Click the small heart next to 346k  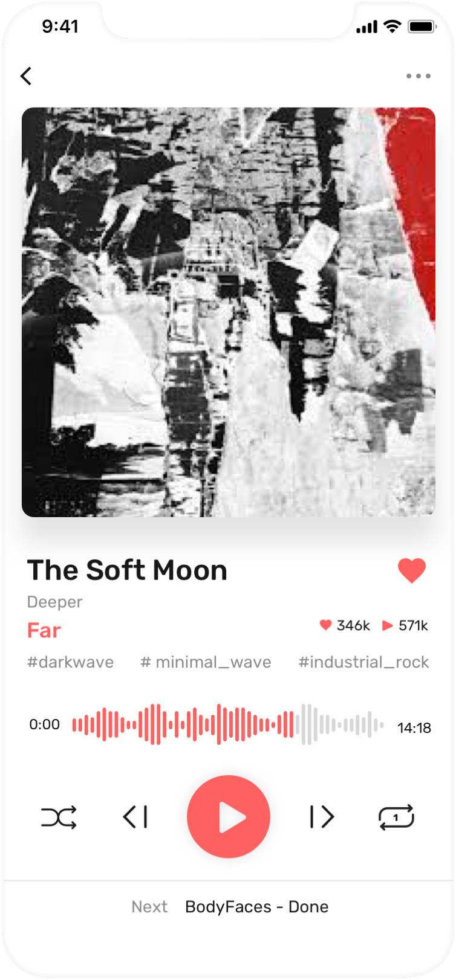(x=325, y=625)
